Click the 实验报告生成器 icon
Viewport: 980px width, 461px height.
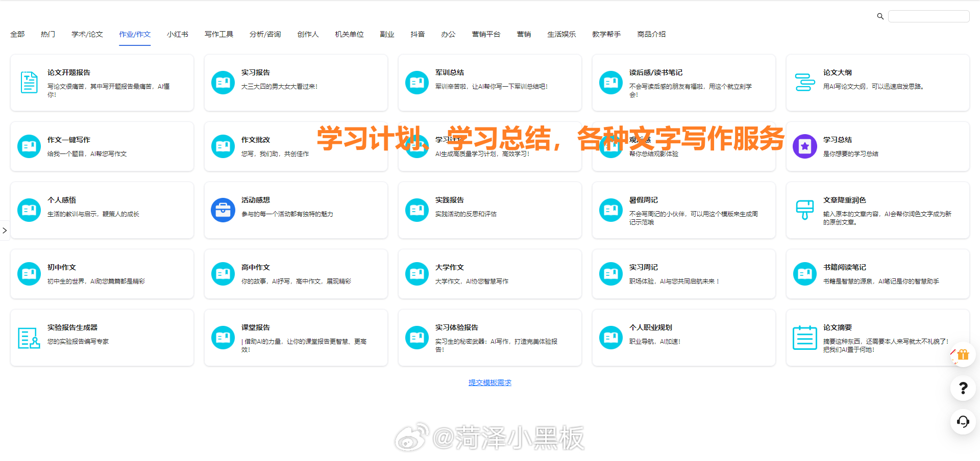pos(29,338)
